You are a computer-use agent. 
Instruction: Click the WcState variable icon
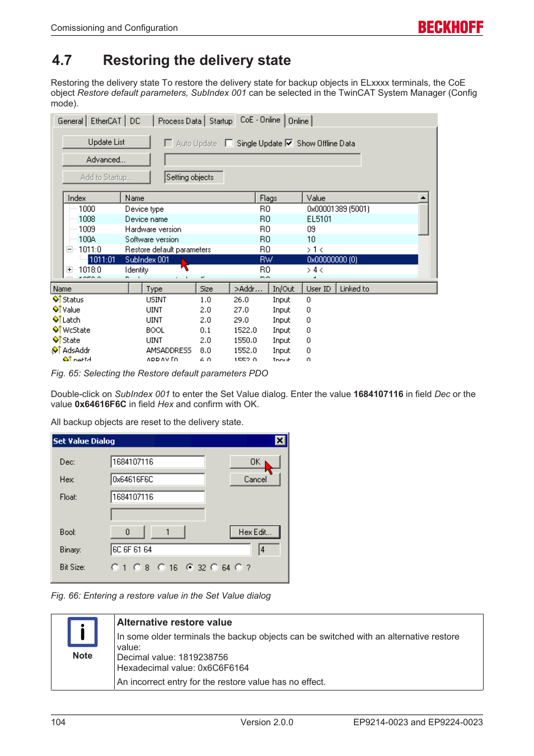click(57, 330)
